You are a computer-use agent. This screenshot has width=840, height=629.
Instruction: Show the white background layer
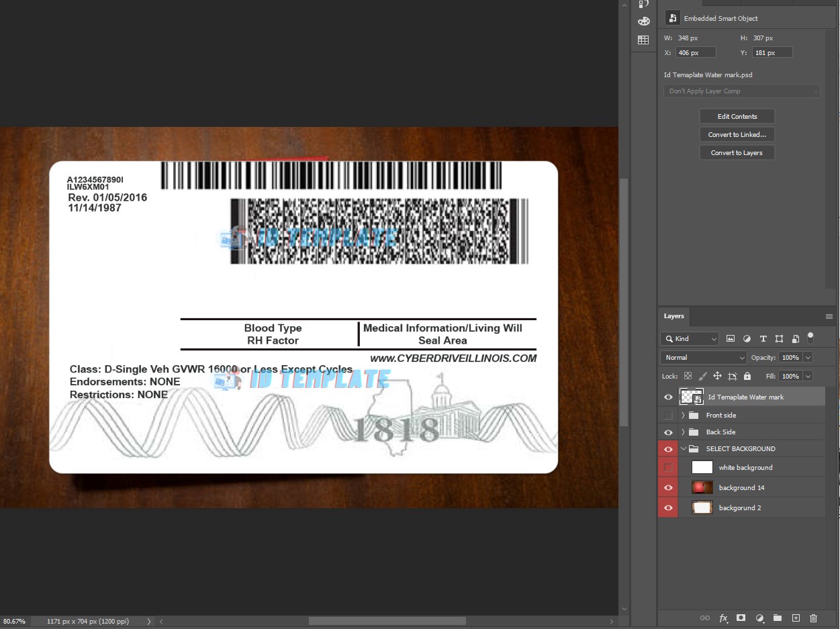pos(668,467)
